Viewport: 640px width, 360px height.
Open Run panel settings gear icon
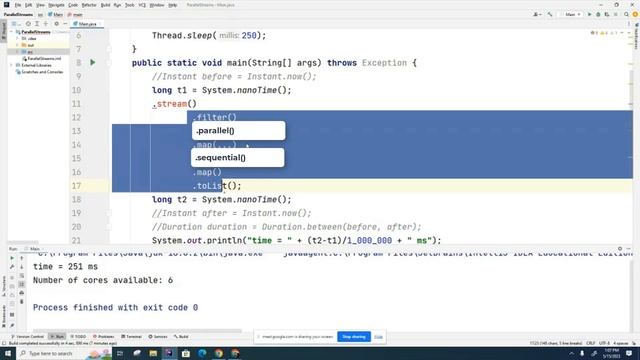pos(620,248)
